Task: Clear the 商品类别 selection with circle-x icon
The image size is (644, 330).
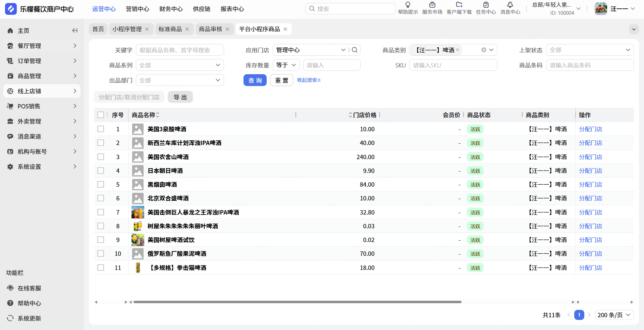Action: tap(484, 50)
